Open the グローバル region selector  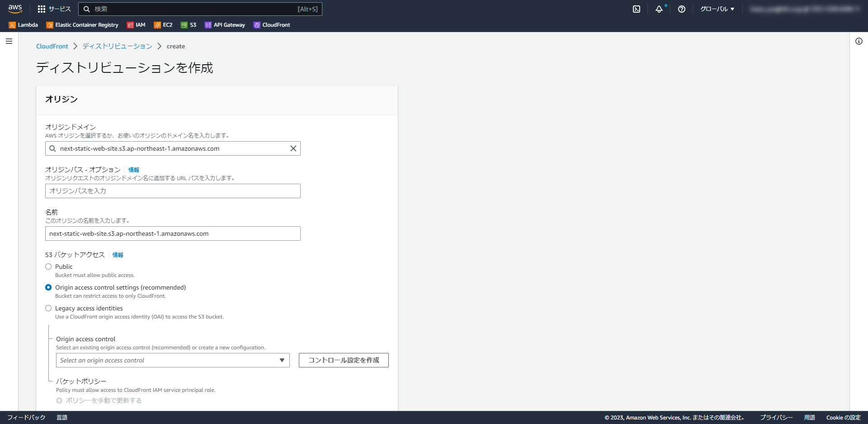coord(717,9)
